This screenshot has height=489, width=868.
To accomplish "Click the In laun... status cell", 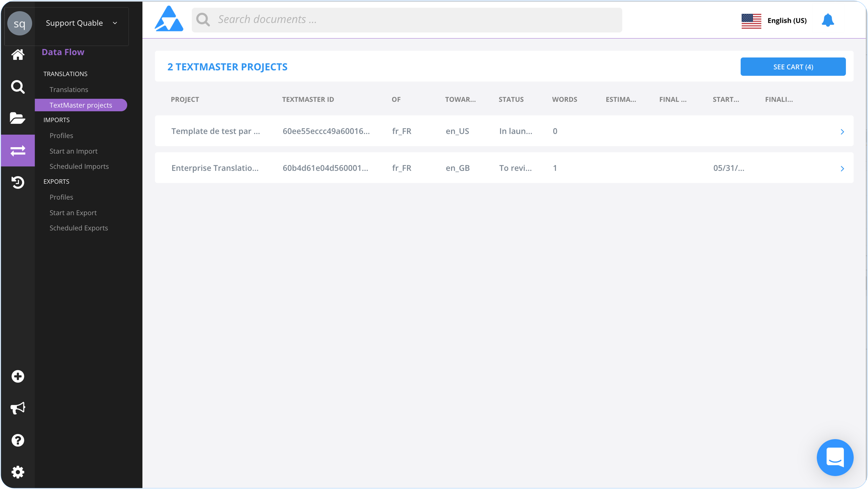I will coord(516,131).
